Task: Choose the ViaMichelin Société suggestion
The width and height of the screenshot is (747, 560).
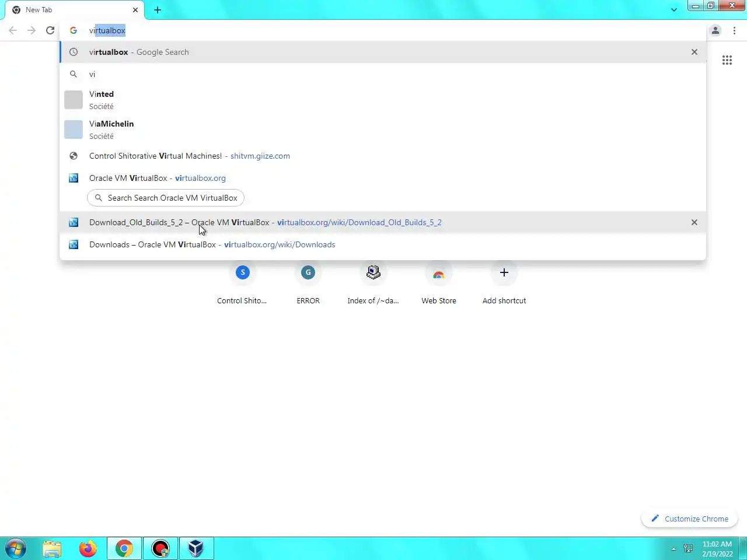Action: pos(383,129)
